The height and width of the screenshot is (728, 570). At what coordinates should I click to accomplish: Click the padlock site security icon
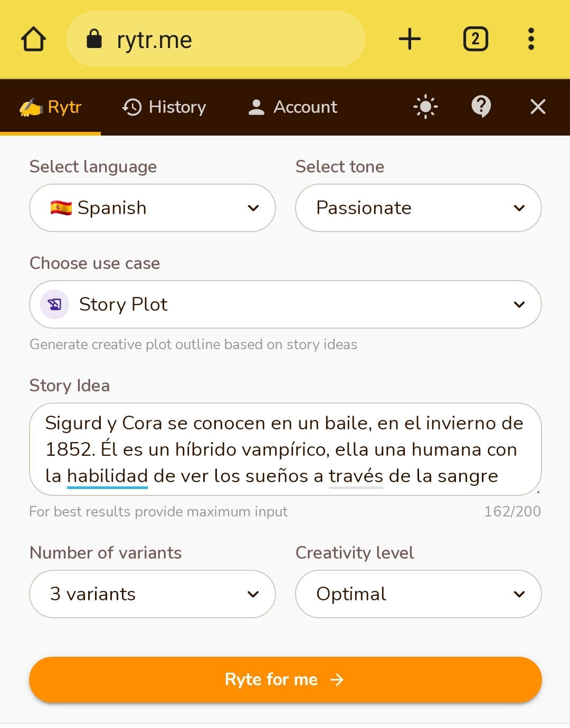coord(94,39)
